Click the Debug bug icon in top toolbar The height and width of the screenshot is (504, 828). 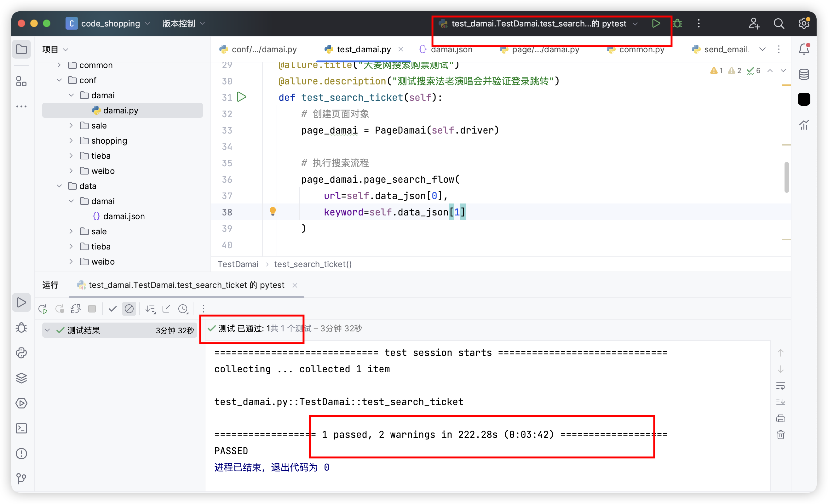pos(677,24)
